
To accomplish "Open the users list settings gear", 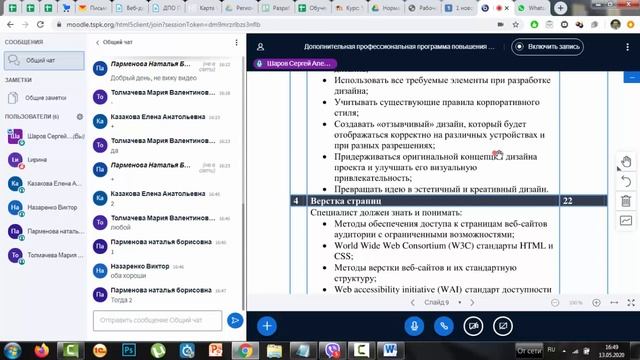I will [x=80, y=117].
